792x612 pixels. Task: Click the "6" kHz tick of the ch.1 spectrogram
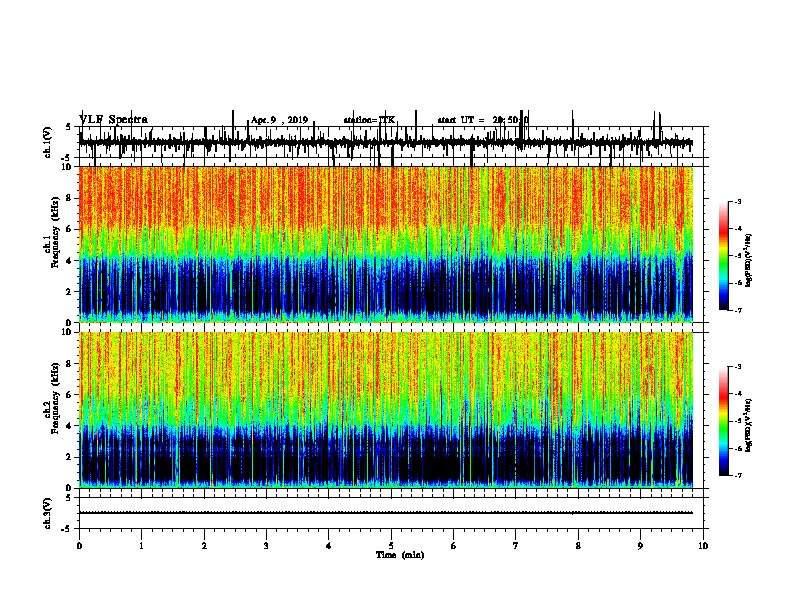(70, 229)
